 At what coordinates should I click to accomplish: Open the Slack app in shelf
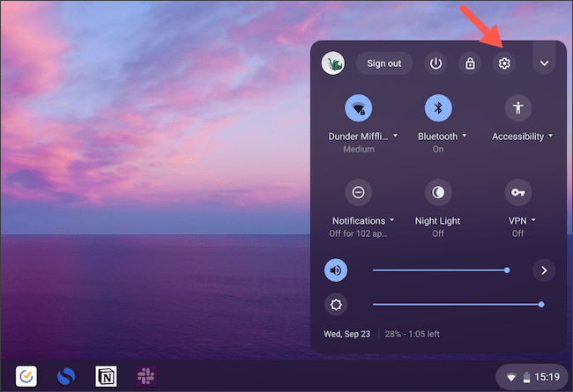coord(146,376)
